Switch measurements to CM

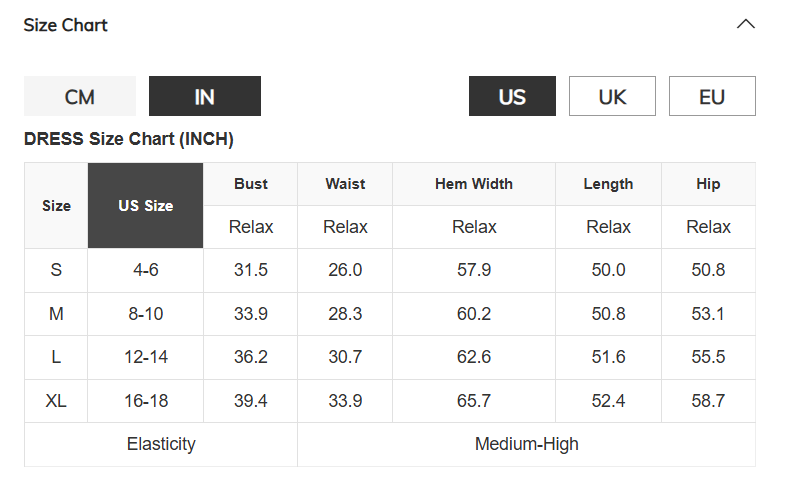(80, 96)
